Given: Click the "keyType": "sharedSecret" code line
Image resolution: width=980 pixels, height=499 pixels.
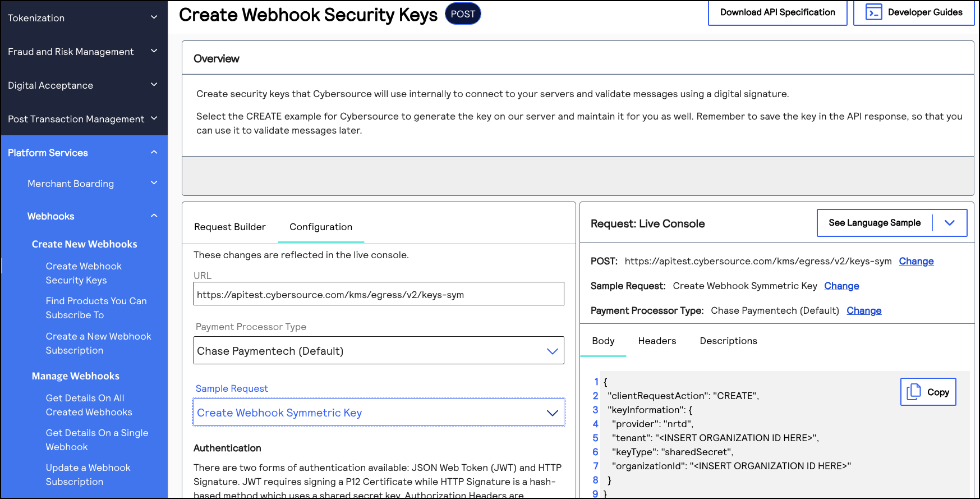Looking at the screenshot, I should tap(673, 452).
